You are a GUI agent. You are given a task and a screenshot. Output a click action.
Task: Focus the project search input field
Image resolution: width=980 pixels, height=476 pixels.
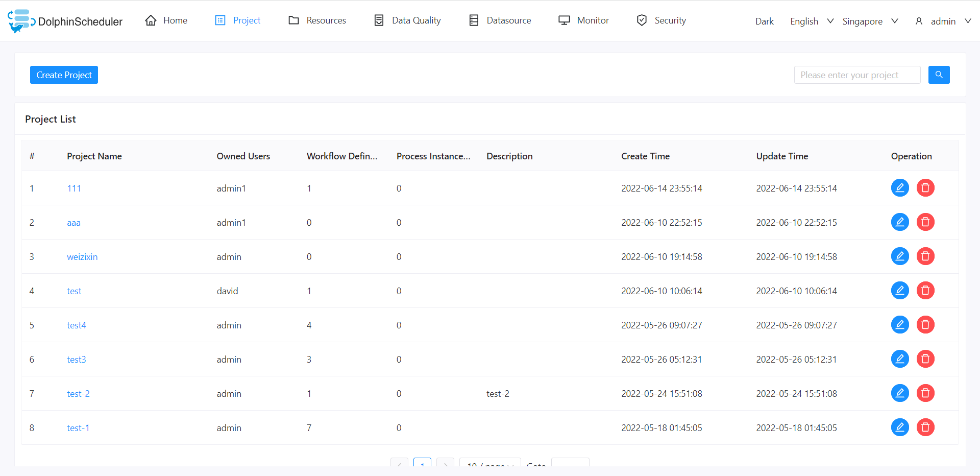click(x=857, y=75)
